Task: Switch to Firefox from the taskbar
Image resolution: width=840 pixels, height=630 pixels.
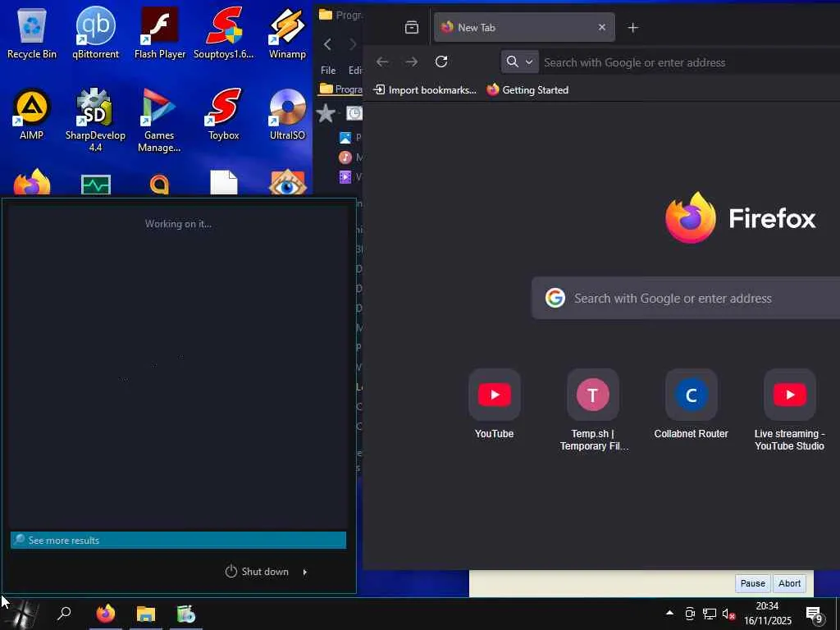Action: coord(106,614)
